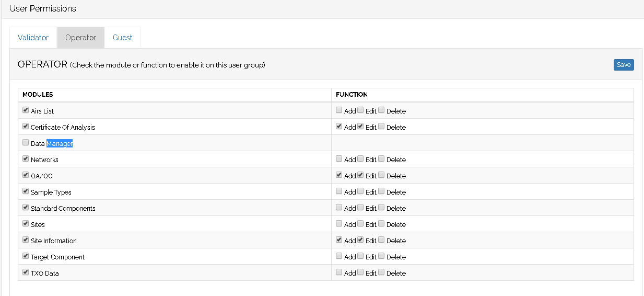Screen dimensions: 644x296
Task: Uncheck Certificate Of Analysis module checkbox
Action: click(26, 127)
